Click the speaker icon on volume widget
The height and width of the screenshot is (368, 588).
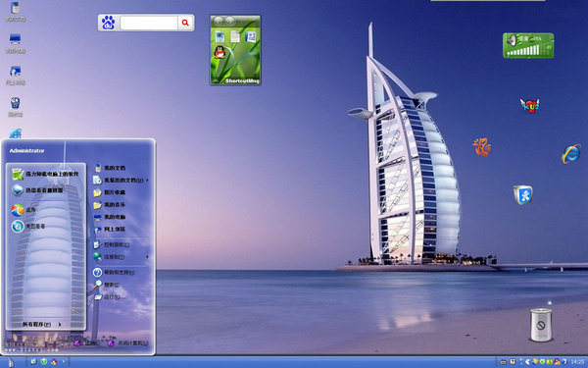click(x=512, y=39)
